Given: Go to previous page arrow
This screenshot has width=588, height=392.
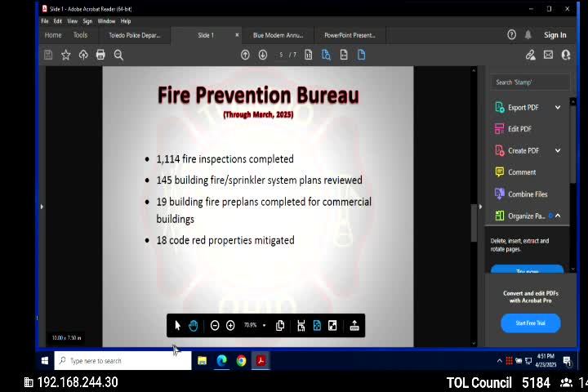Looking at the screenshot, I should tap(245, 55).
